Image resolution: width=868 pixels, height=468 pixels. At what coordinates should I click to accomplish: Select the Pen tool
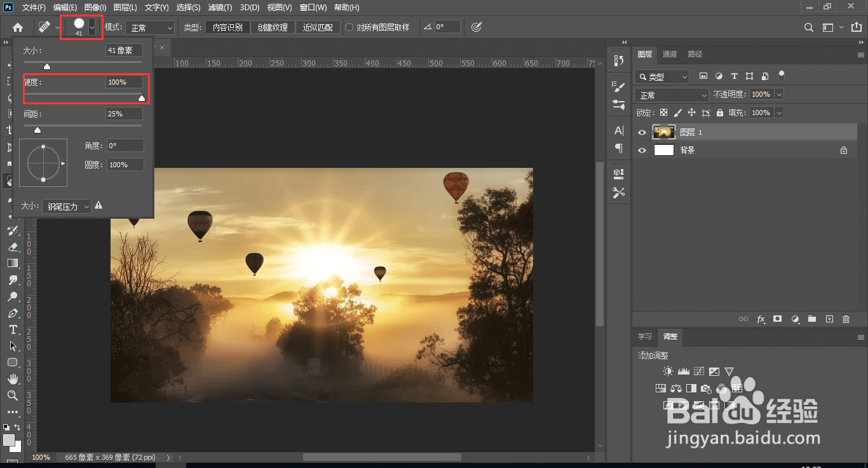click(x=13, y=313)
